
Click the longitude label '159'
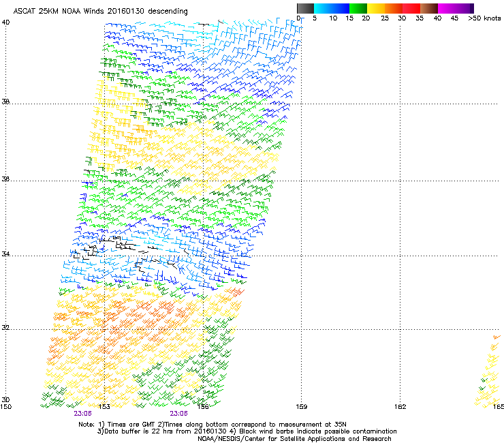(301, 407)
